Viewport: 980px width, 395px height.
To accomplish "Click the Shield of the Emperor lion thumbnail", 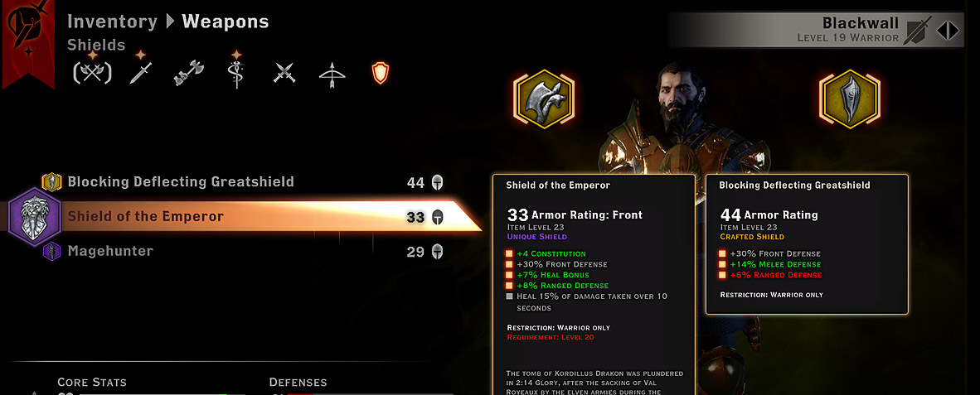I will 35,216.
